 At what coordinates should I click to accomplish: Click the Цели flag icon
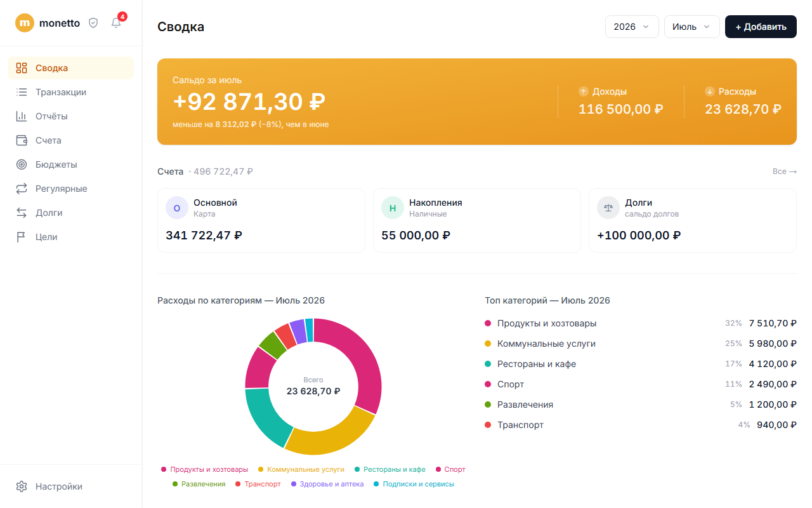22,237
